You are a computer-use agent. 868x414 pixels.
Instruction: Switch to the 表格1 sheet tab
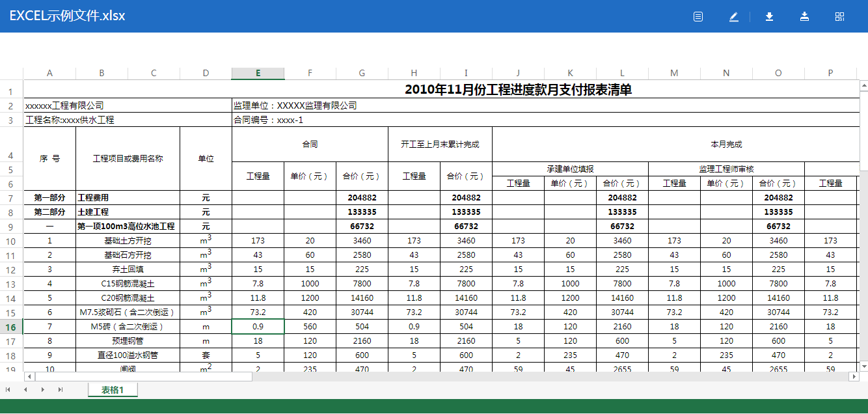click(112, 389)
